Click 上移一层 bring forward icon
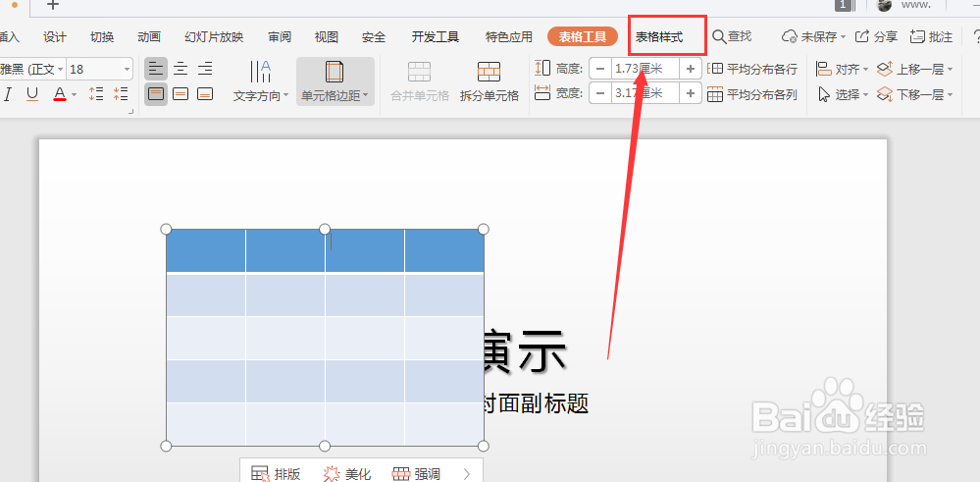Viewport: 980px width, 482px height. coord(884,69)
